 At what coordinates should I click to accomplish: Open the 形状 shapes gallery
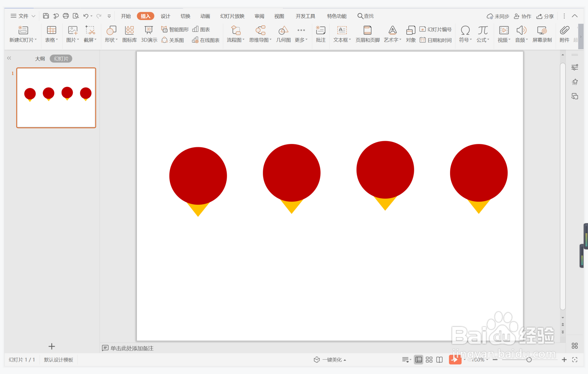(111, 34)
